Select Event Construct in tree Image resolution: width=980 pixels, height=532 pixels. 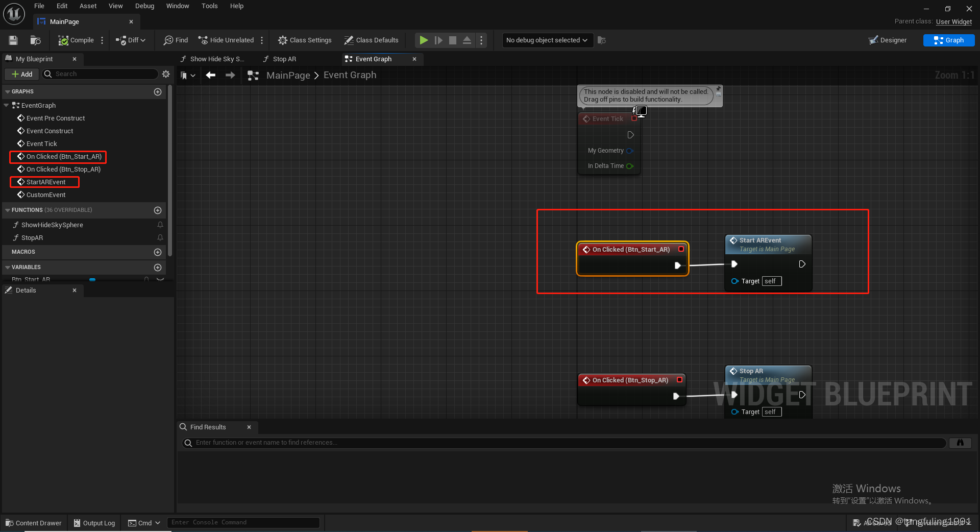click(x=50, y=131)
